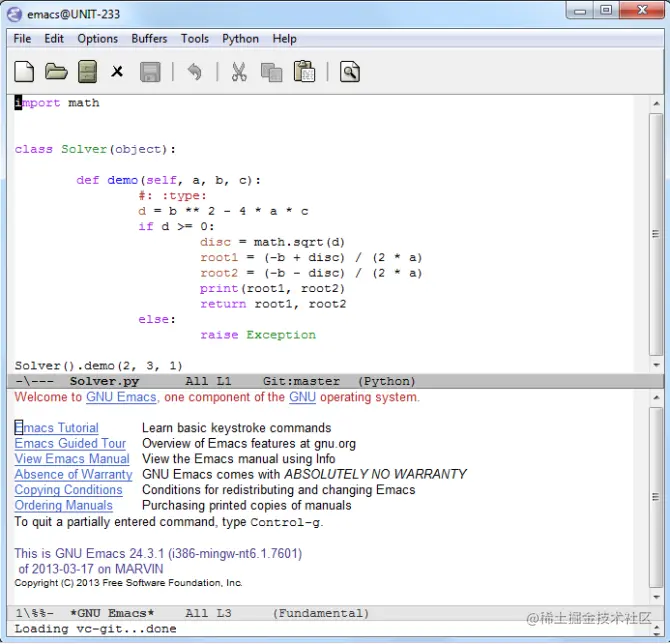Copy the selection with the toolbar icon
Image resolution: width=670 pixels, height=644 pixels.
tap(271, 72)
